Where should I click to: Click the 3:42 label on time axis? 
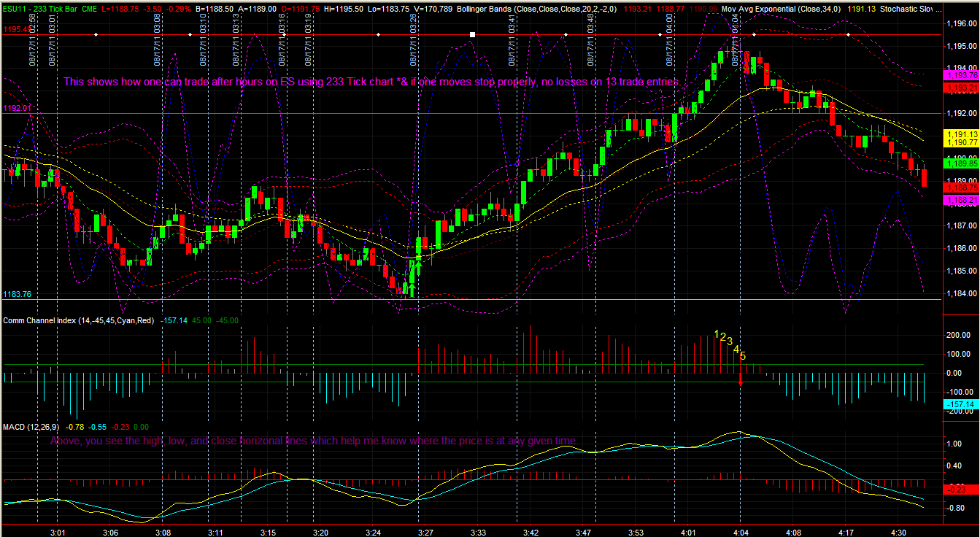pos(531,533)
